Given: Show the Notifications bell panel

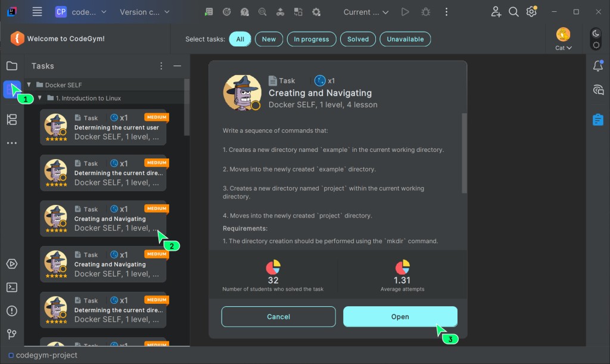Looking at the screenshot, I should [x=598, y=66].
